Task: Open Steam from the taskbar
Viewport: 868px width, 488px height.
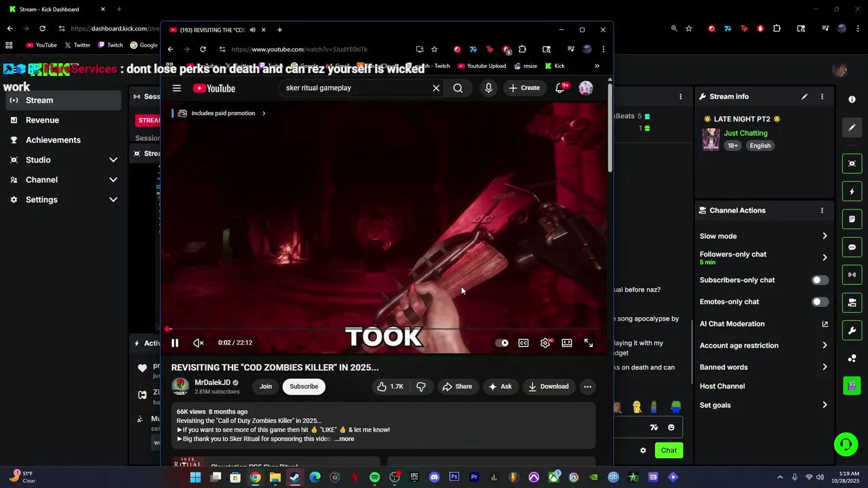Action: (294, 477)
